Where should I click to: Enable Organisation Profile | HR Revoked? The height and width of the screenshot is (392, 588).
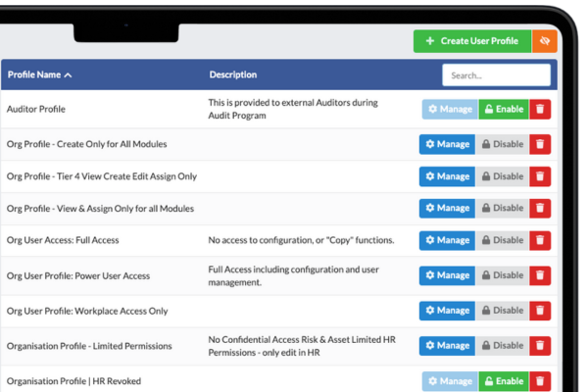point(503,379)
